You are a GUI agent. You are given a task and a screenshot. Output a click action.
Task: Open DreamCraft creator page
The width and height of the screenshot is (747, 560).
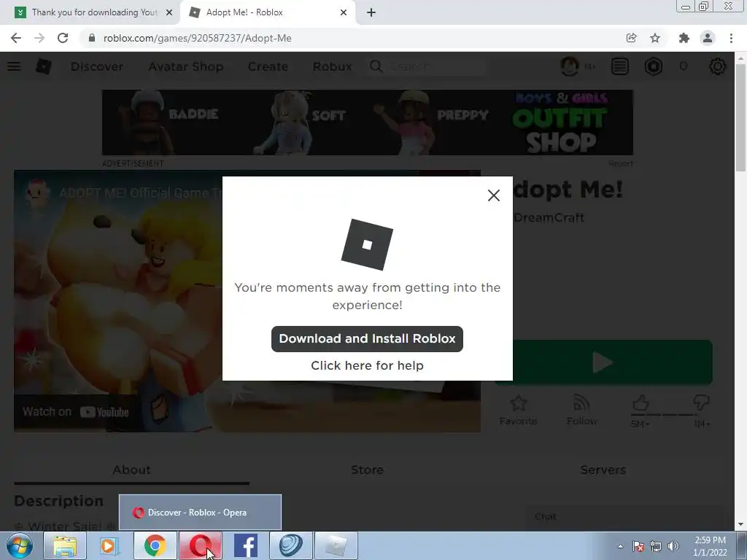pyautogui.click(x=549, y=217)
